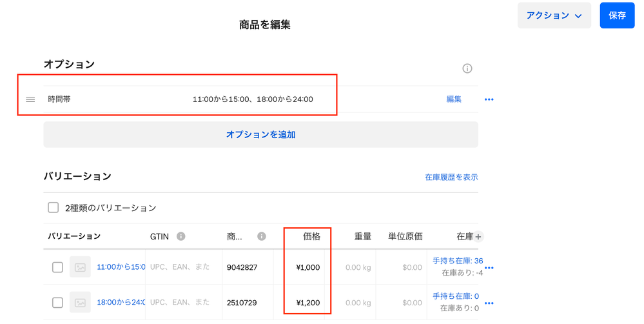The width and height of the screenshot is (644, 324).
Task: Open the 11:00から15:00 variation link
Action: pos(121,267)
